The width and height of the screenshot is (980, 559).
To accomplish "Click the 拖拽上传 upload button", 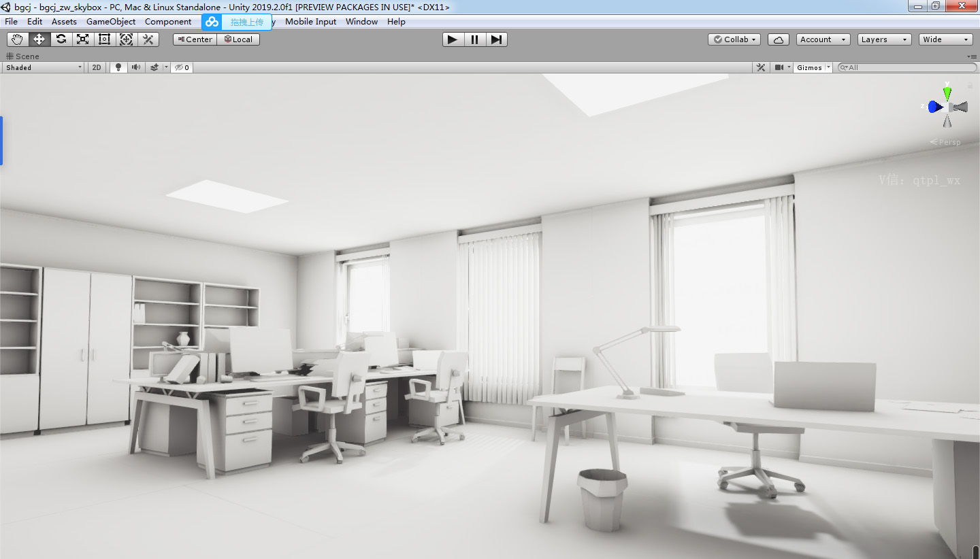I will [x=246, y=22].
